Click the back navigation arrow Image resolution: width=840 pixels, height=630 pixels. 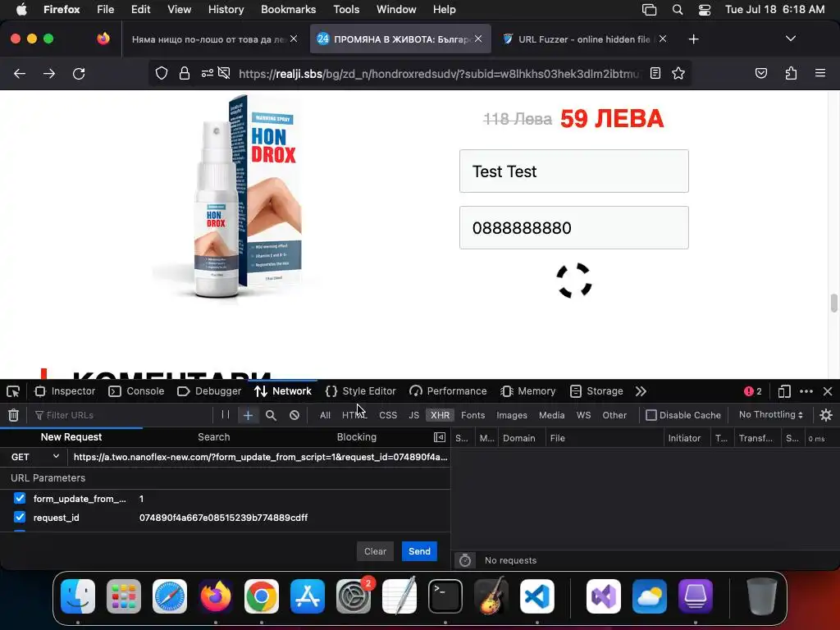[x=20, y=73]
